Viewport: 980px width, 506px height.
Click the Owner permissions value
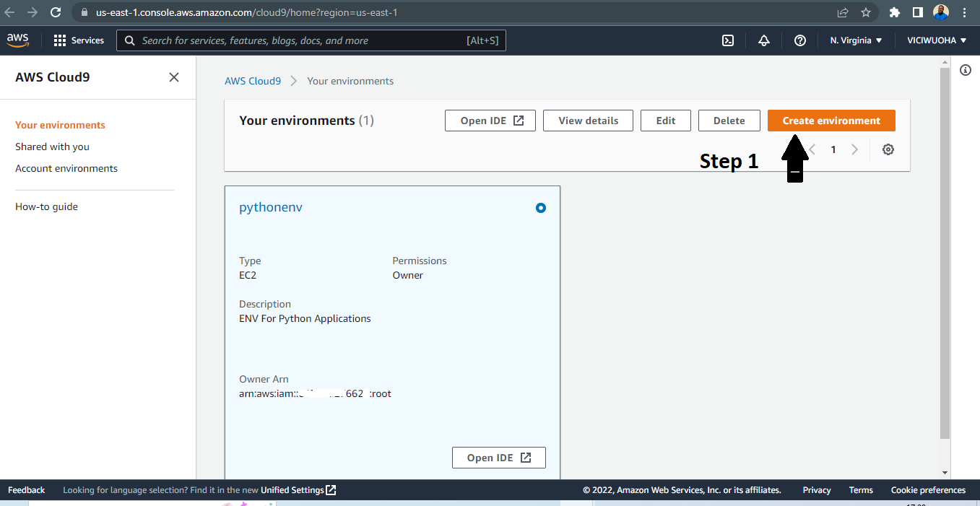click(x=408, y=275)
